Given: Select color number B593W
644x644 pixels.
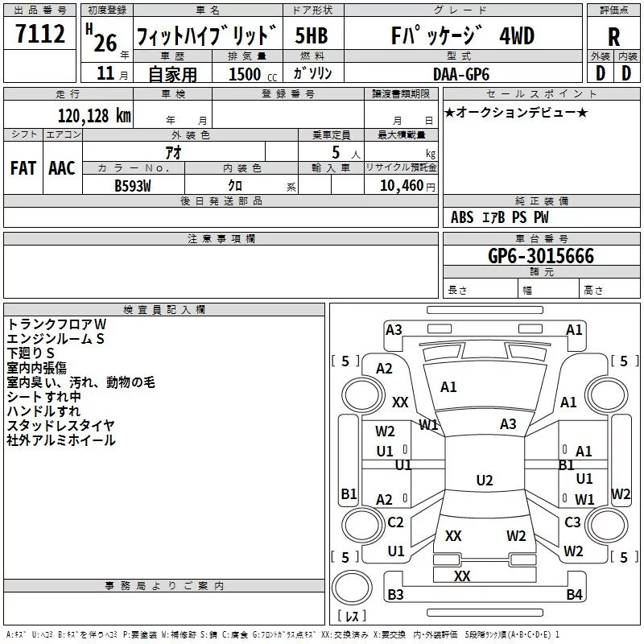Looking at the screenshot, I should pos(133,186).
